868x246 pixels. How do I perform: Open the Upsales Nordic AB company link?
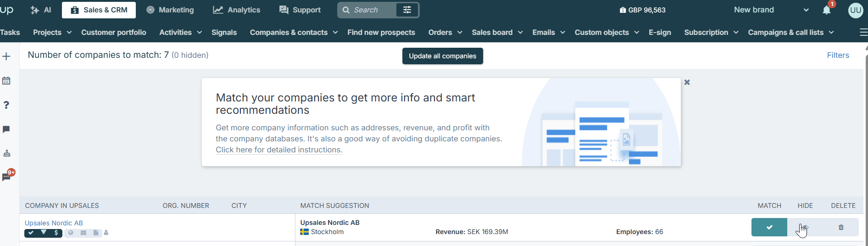[54, 223]
